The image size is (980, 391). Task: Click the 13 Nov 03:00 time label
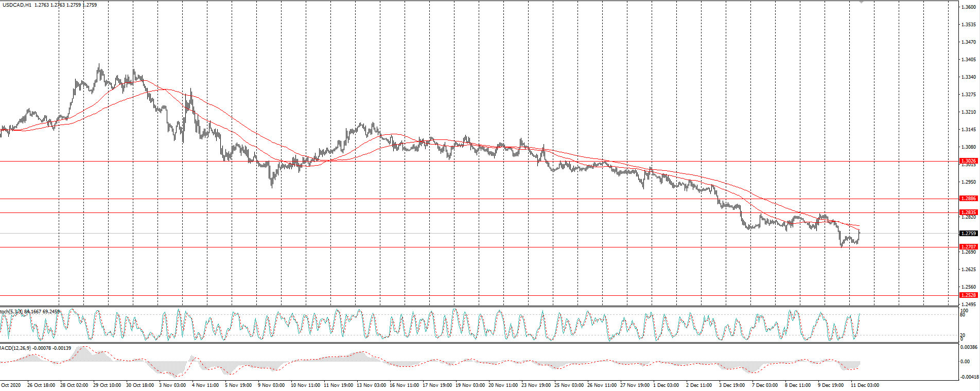pos(371,385)
